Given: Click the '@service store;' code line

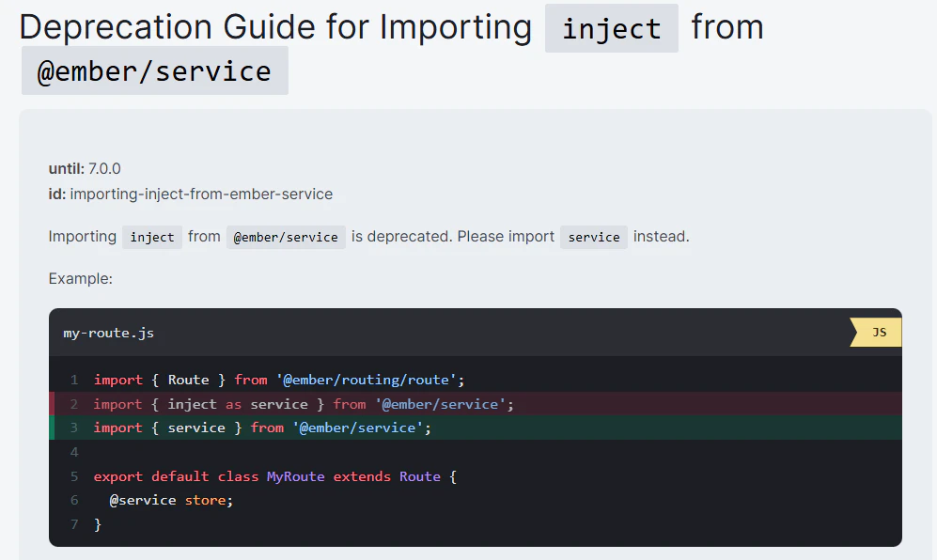Looking at the screenshot, I should coord(171,500).
